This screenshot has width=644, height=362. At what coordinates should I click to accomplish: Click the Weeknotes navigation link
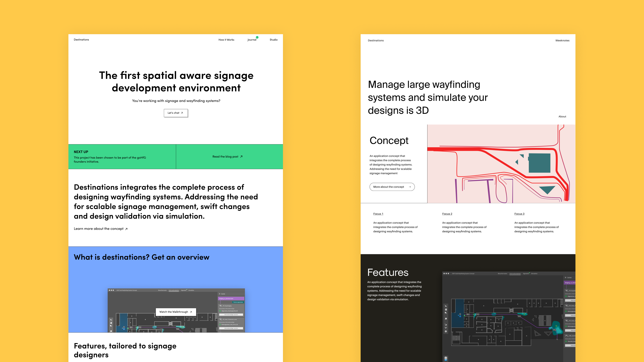click(562, 40)
